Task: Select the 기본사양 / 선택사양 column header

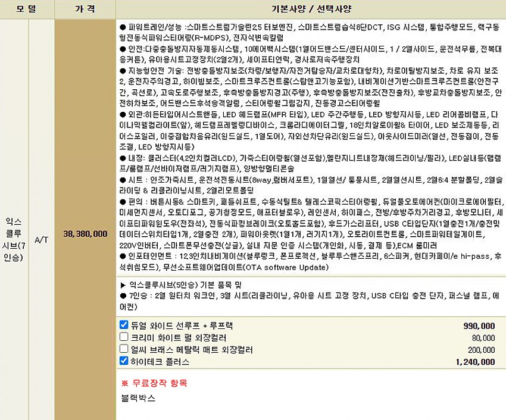Action: point(311,10)
